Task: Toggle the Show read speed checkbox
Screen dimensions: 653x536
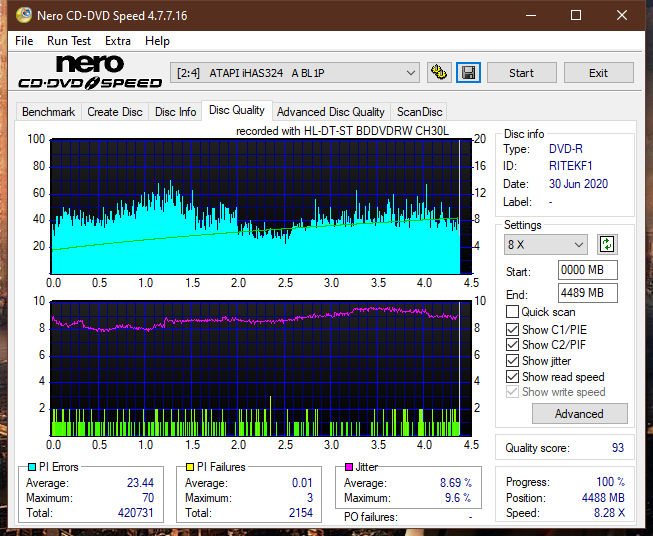Action: (512, 376)
